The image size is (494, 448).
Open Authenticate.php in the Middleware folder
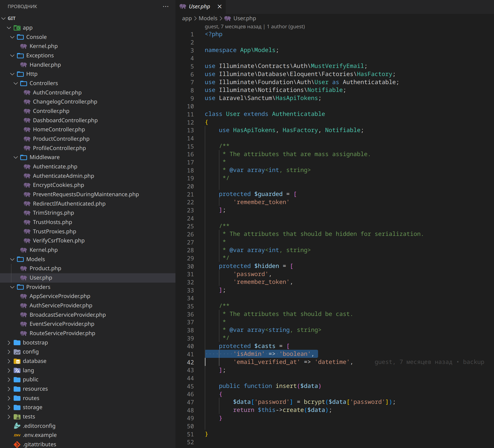coord(55,167)
